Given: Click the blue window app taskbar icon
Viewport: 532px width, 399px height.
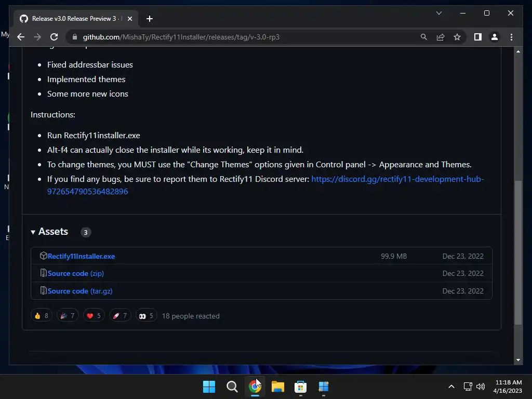Looking at the screenshot, I should (x=324, y=387).
